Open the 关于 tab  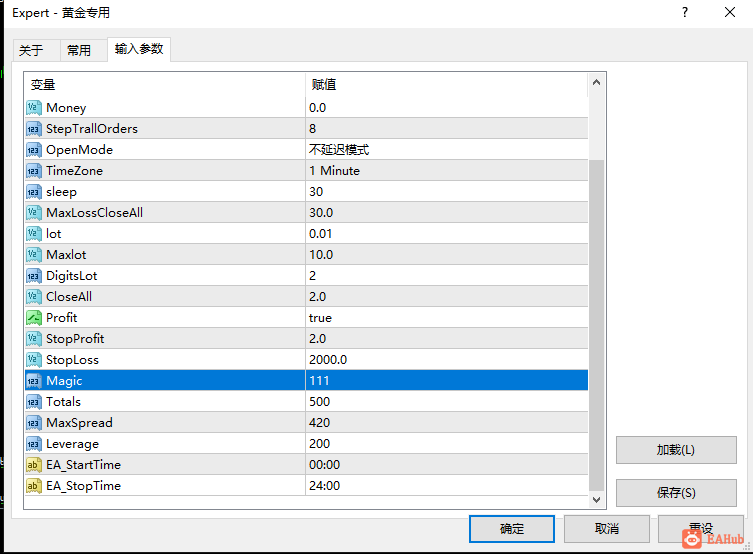click(x=36, y=50)
